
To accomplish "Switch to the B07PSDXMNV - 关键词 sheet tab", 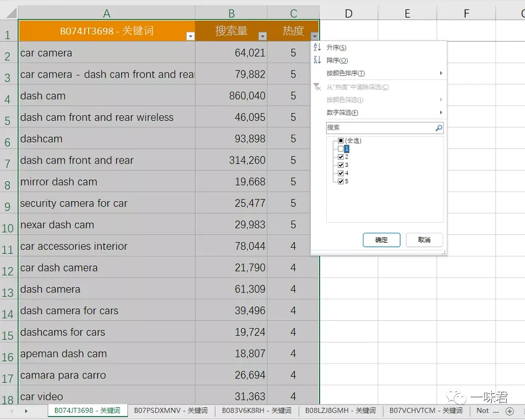I will 171,411.
